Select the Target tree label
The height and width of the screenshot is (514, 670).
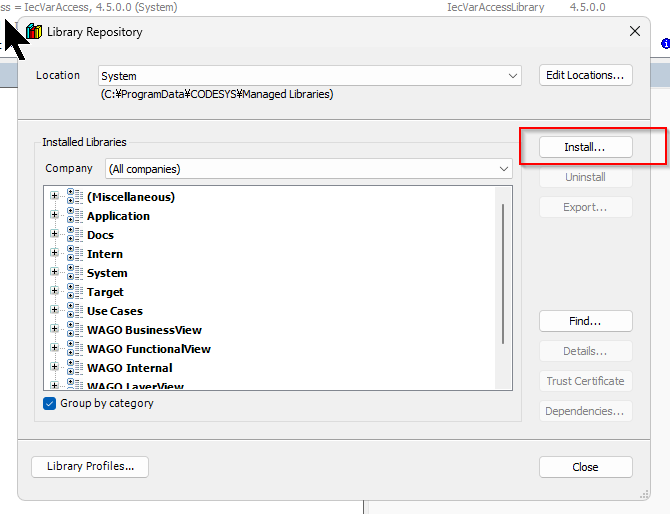point(105,292)
